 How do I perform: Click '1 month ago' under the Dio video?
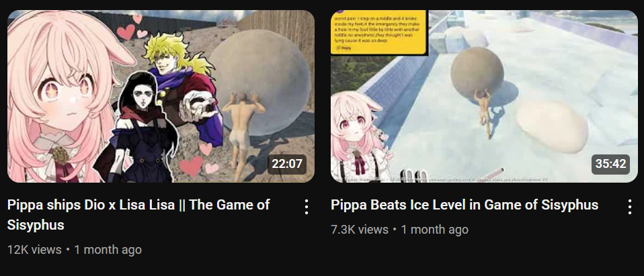108,250
